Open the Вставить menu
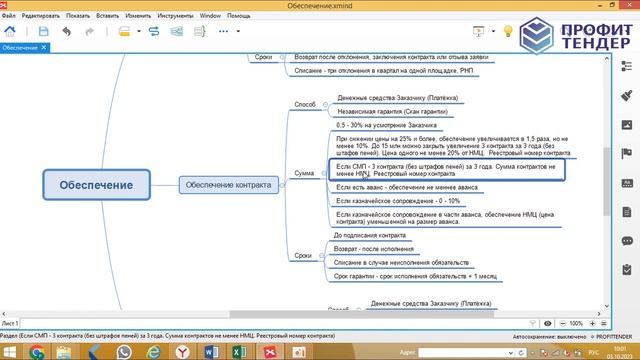640x360 pixels. click(x=108, y=16)
